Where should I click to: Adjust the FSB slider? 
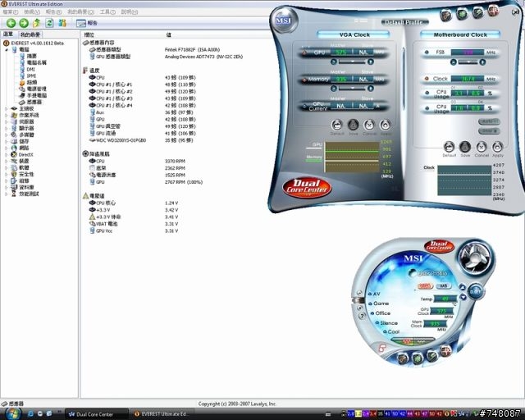point(468,62)
